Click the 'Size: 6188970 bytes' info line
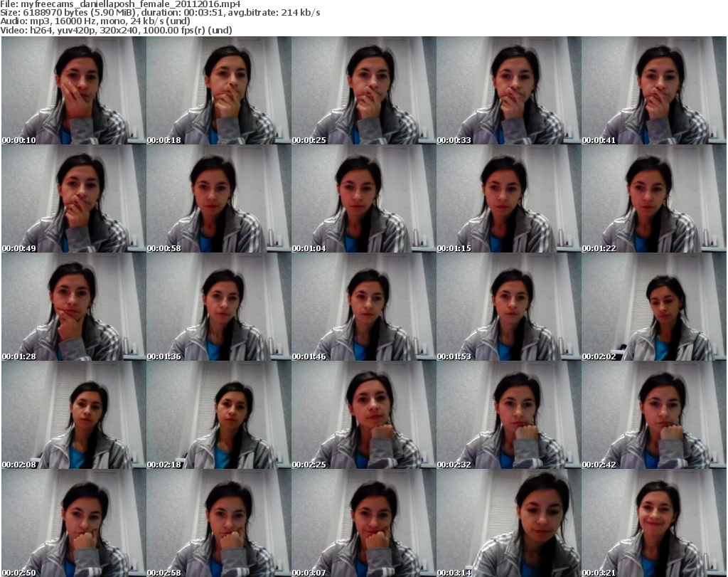 tap(160, 13)
